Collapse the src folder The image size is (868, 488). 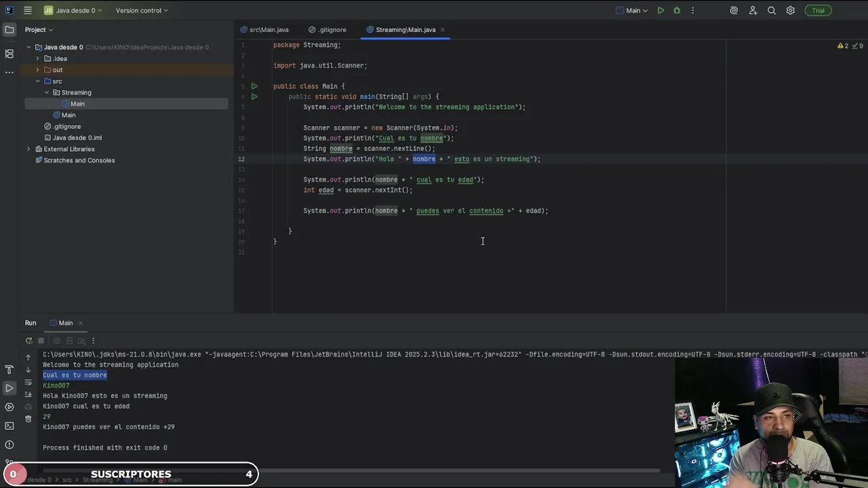click(37, 81)
